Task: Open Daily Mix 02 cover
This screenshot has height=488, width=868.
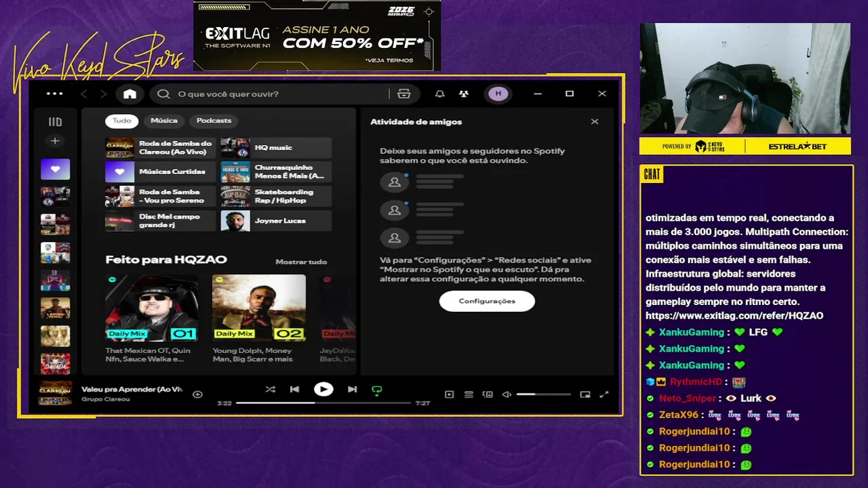Action: click(259, 308)
